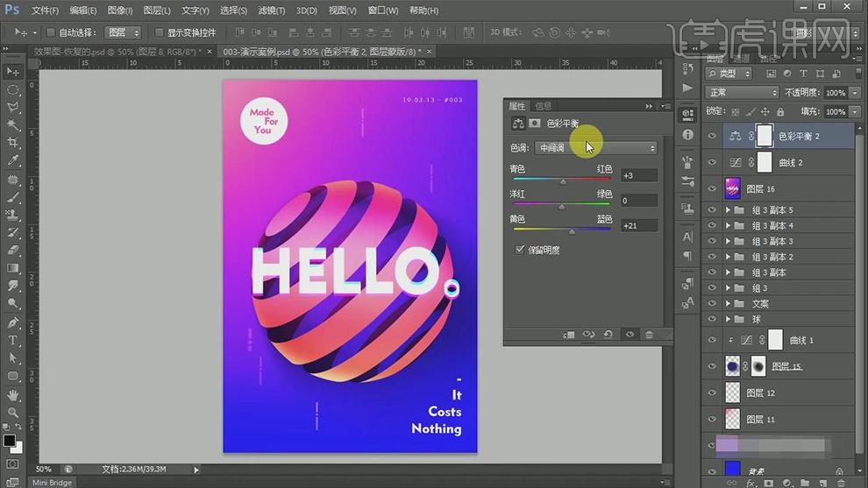Select the Elliptical Marquee tool
Image resolution: width=868 pixels, height=488 pixels.
tap(12, 89)
